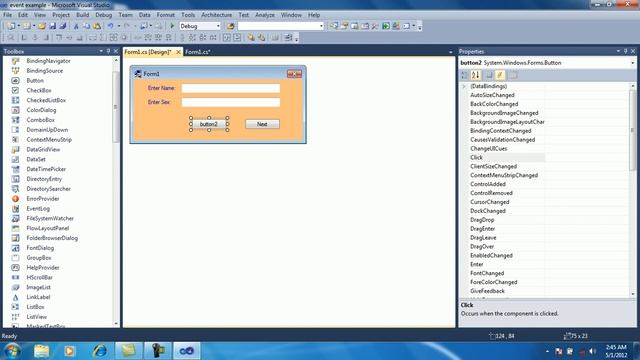The height and width of the screenshot is (360, 640).
Task: Click the Toolbox vertical scrollbar thumb
Action: click(116, 107)
